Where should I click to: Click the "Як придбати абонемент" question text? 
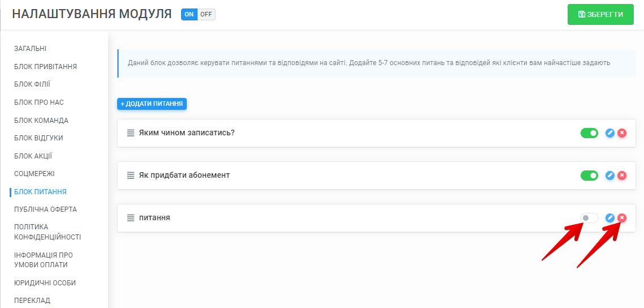tap(184, 176)
